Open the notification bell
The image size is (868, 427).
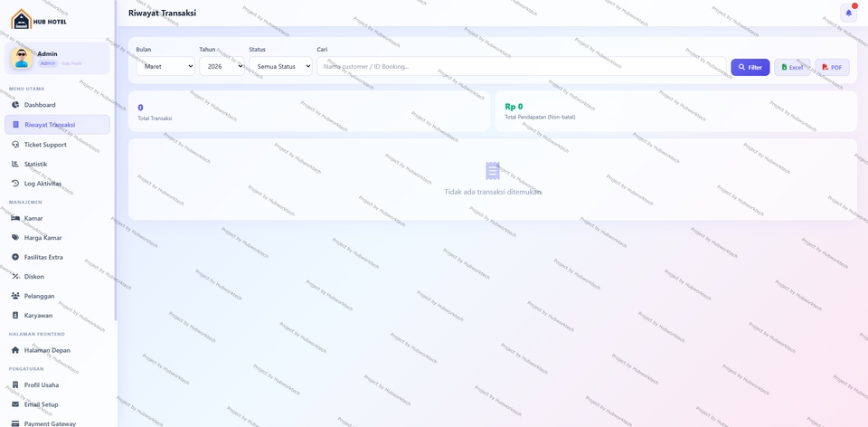coord(849,13)
